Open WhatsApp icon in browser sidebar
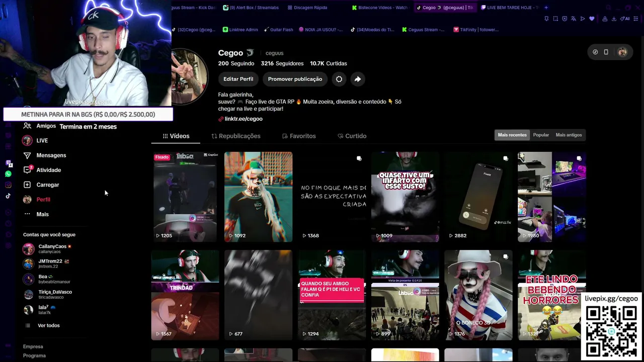644x362 pixels. click(8, 174)
